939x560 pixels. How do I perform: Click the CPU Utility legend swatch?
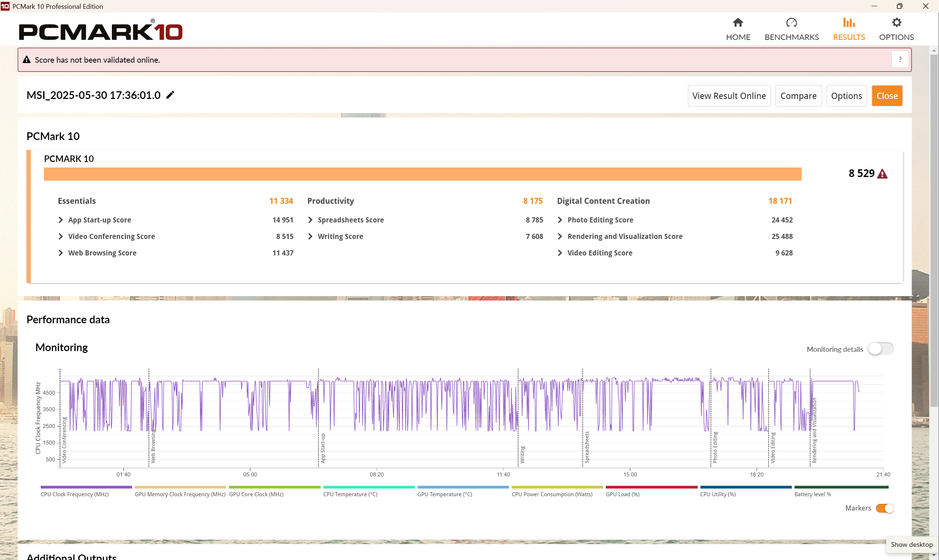coord(746,487)
